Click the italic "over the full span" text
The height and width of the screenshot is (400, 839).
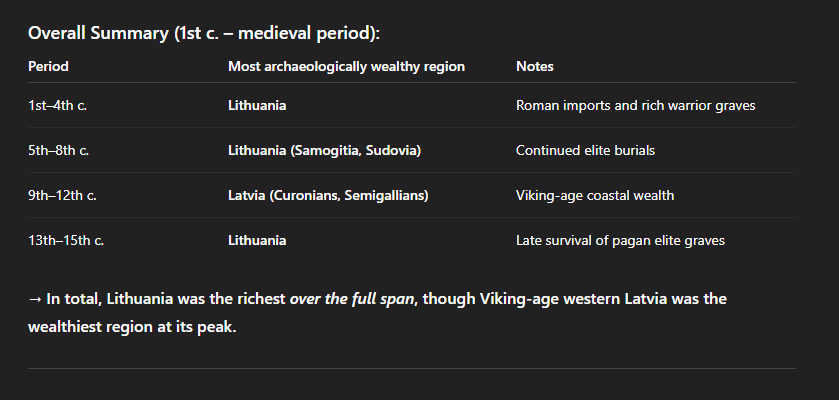point(352,299)
